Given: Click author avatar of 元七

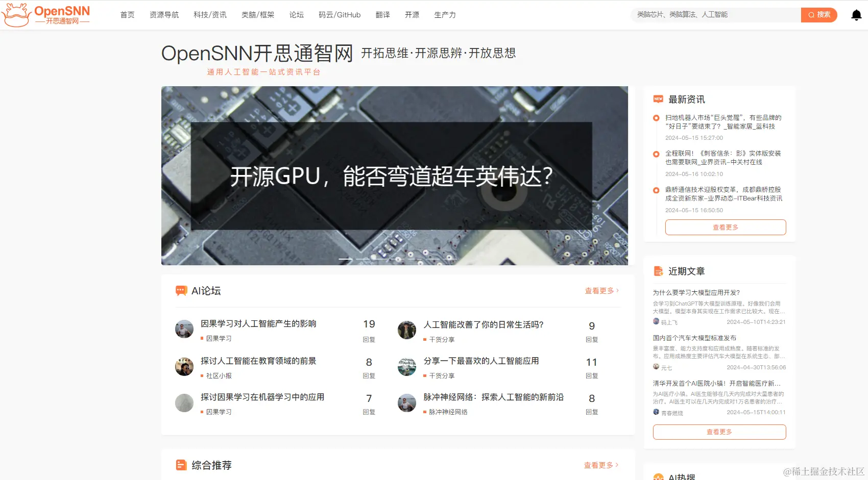Looking at the screenshot, I should (656, 367).
